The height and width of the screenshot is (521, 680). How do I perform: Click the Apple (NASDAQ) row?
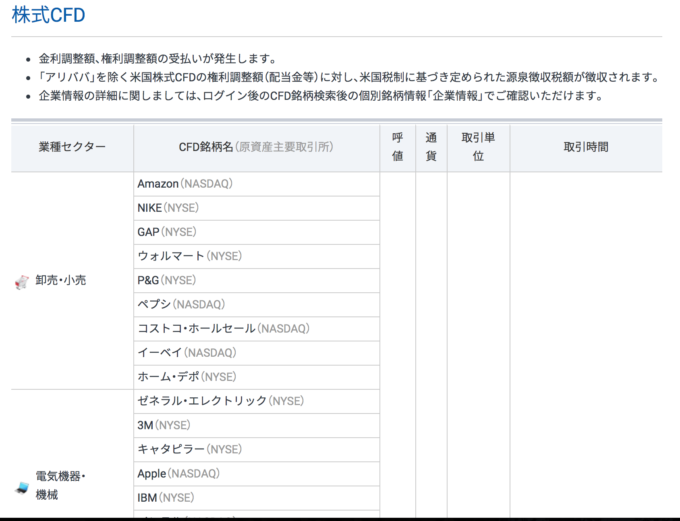(x=256, y=474)
